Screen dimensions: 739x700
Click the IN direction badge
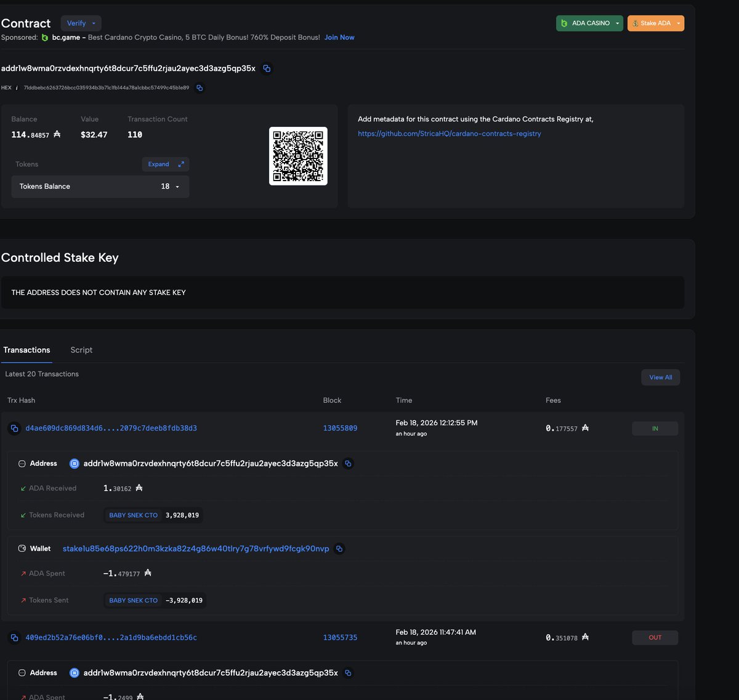[655, 428]
